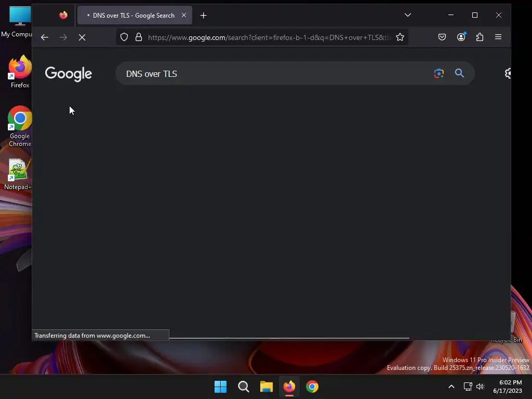
Task: Open network status tray icon
Action: tap(468, 387)
